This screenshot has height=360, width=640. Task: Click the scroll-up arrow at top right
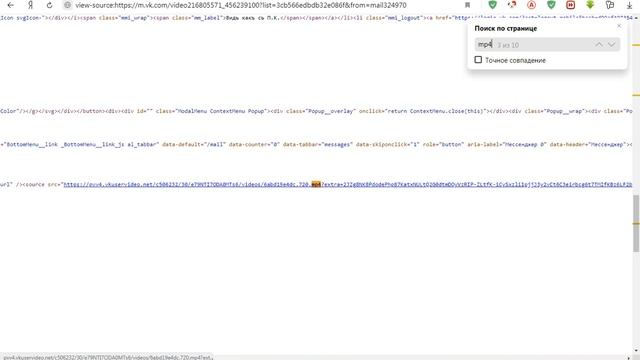pyautogui.click(x=636, y=18)
